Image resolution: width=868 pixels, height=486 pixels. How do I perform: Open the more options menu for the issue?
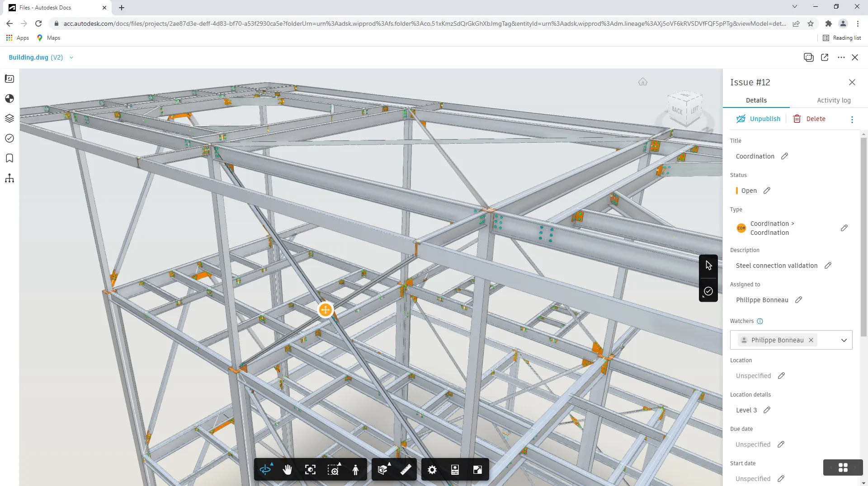pos(852,119)
